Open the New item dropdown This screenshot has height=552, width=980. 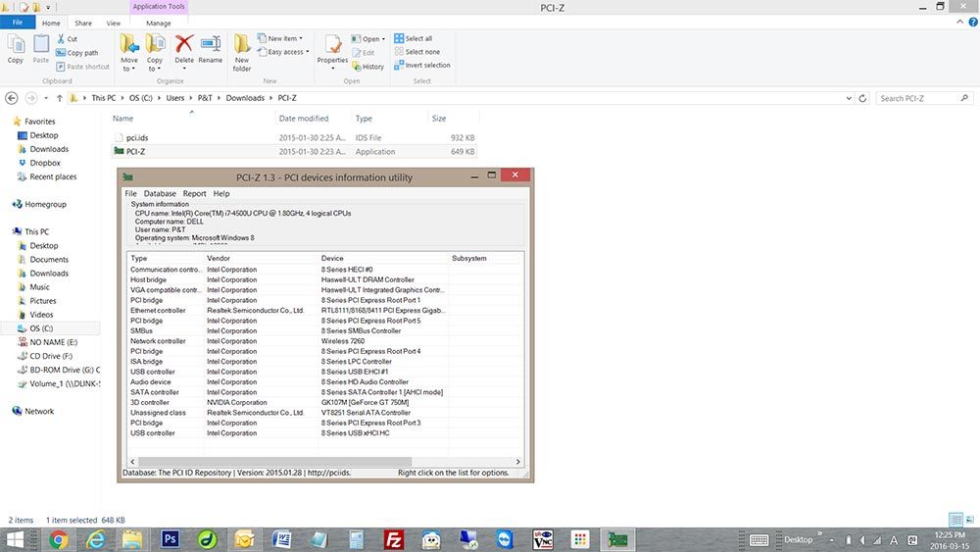pyautogui.click(x=280, y=38)
